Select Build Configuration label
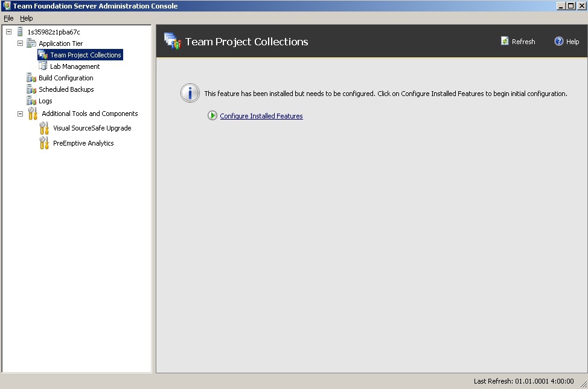The image size is (588, 389). 66,78
